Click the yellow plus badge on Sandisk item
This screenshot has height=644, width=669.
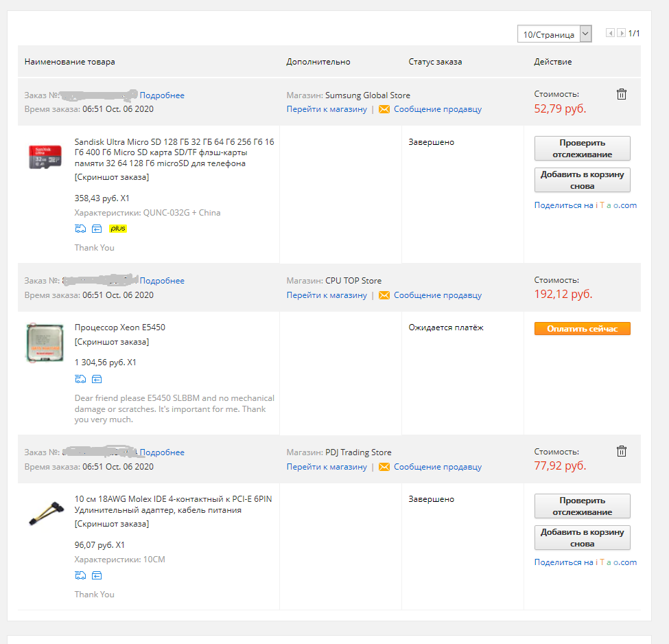[x=118, y=229]
